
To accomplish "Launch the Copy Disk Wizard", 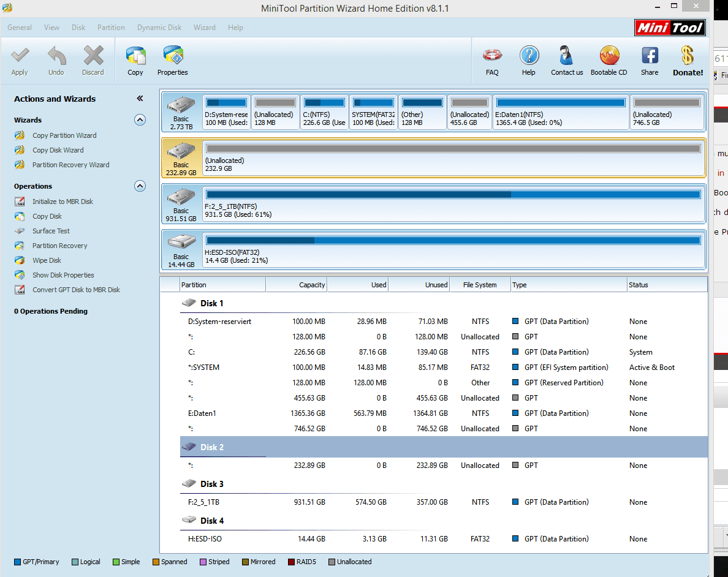I will click(x=58, y=150).
